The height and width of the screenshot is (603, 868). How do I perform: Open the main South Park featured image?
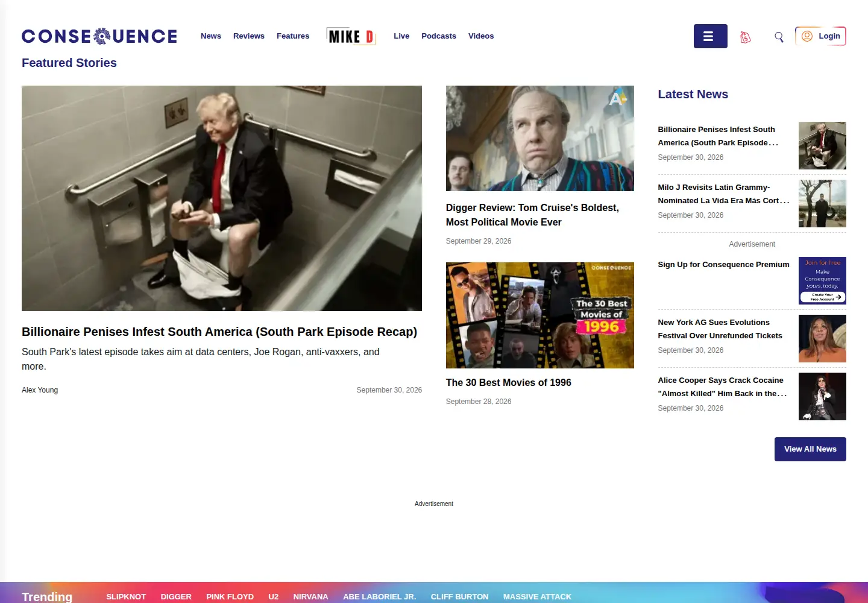pyautogui.click(x=222, y=198)
